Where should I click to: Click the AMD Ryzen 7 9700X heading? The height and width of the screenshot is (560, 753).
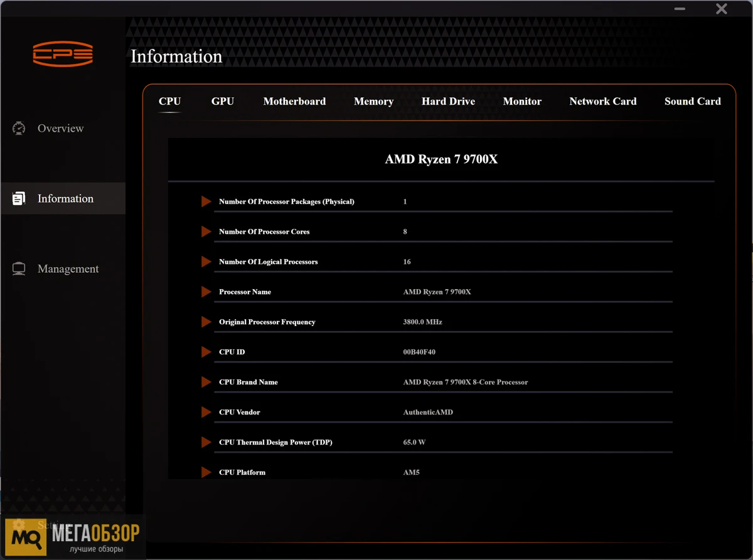[441, 159]
